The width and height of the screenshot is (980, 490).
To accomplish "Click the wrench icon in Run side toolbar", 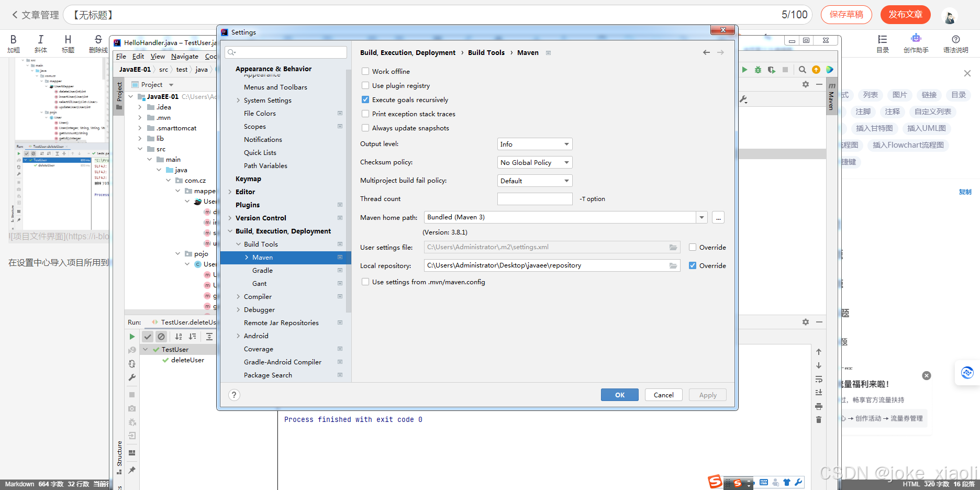I will 132,377.
